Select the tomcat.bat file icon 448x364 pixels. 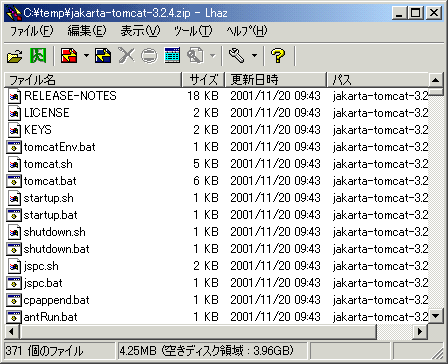pyautogui.click(x=14, y=181)
